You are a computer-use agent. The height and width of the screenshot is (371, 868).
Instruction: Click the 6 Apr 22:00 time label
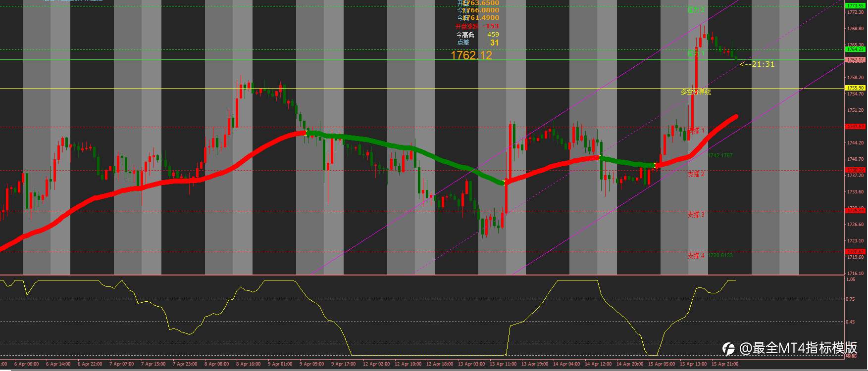pyautogui.click(x=90, y=364)
